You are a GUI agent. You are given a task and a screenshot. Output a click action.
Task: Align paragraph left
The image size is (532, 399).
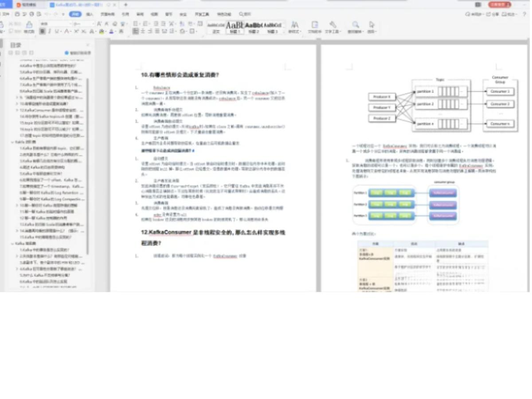coord(136,31)
